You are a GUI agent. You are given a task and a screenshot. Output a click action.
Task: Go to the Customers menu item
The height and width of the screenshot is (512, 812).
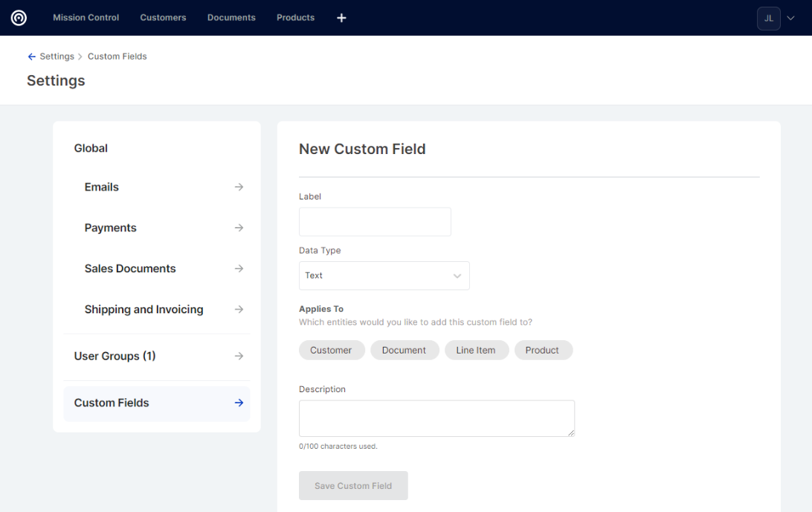click(163, 18)
